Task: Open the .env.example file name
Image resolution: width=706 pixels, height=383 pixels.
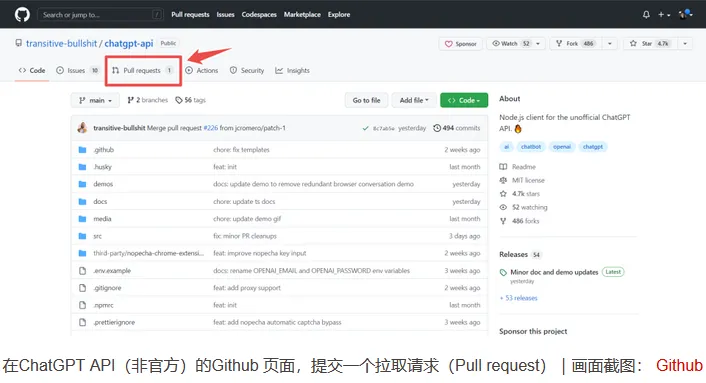Action: point(112,270)
